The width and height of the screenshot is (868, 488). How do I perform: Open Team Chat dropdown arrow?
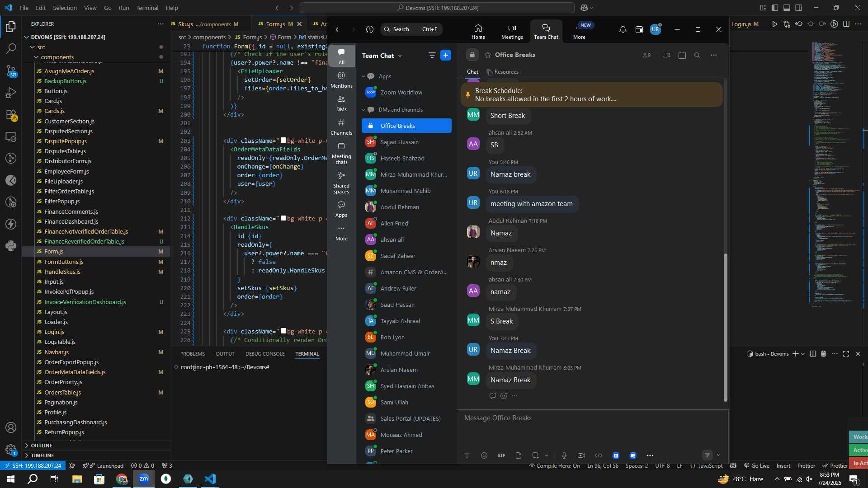tap(400, 56)
